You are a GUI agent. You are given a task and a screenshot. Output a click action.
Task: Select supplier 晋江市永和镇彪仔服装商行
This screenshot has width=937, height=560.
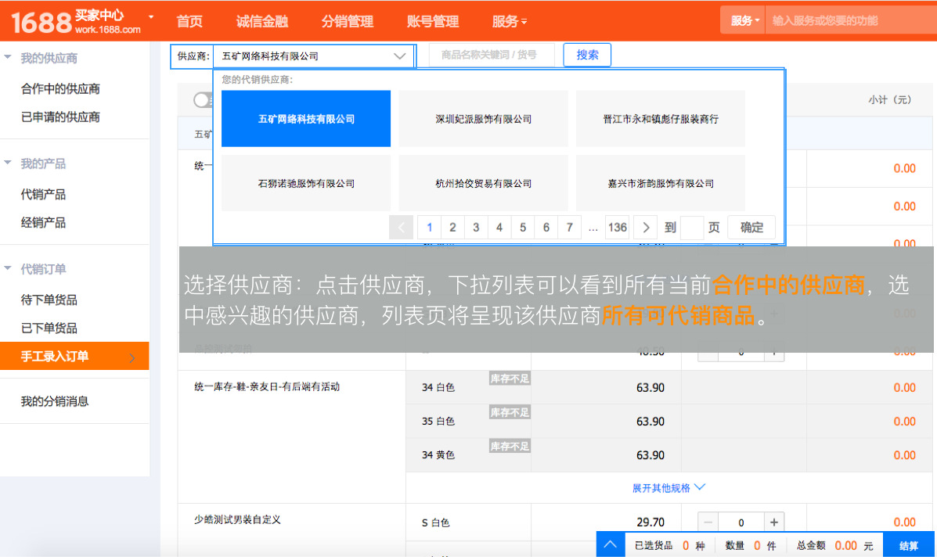coord(661,119)
